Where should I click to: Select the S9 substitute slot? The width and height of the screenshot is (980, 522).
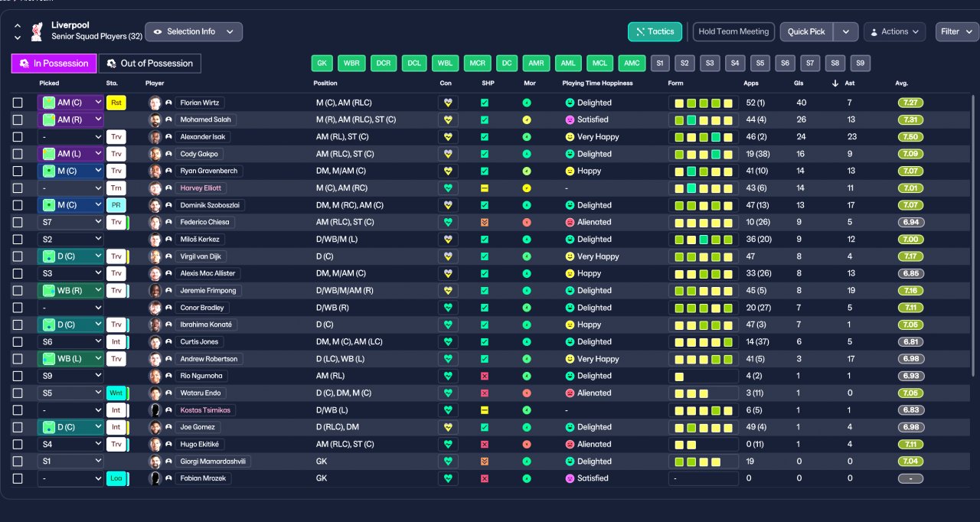(x=860, y=64)
